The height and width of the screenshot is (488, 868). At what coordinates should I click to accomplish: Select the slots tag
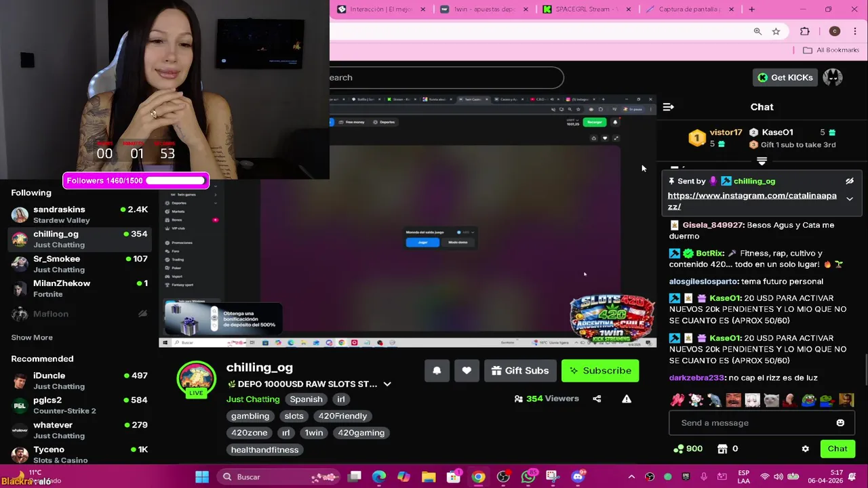pos(294,416)
